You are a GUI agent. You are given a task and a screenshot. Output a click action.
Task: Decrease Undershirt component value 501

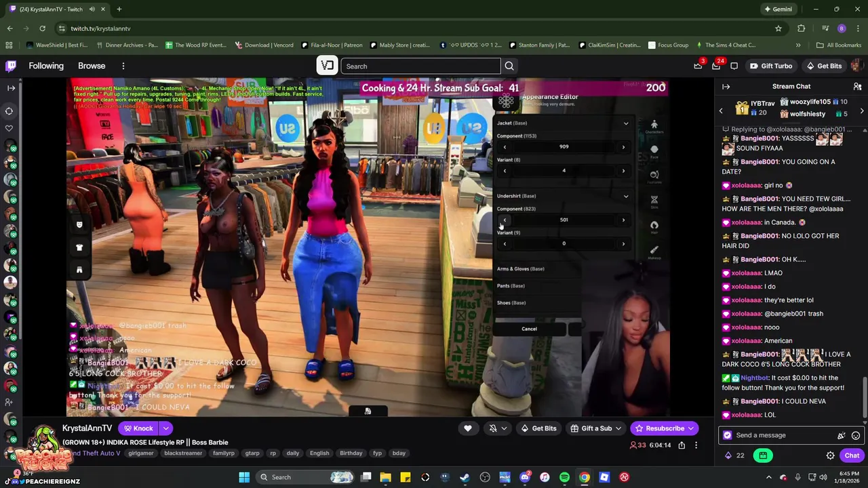tap(505, 220)
